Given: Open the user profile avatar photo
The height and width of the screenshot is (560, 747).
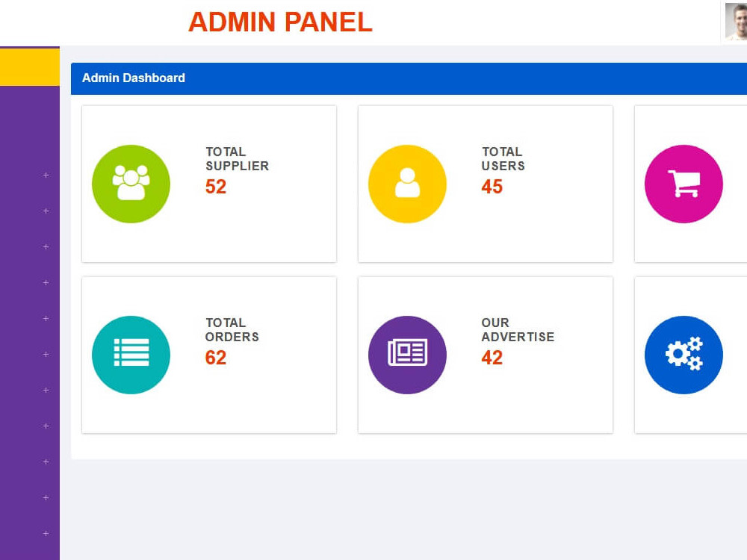Looking at the screenshot, I should [x=736, y=21].
